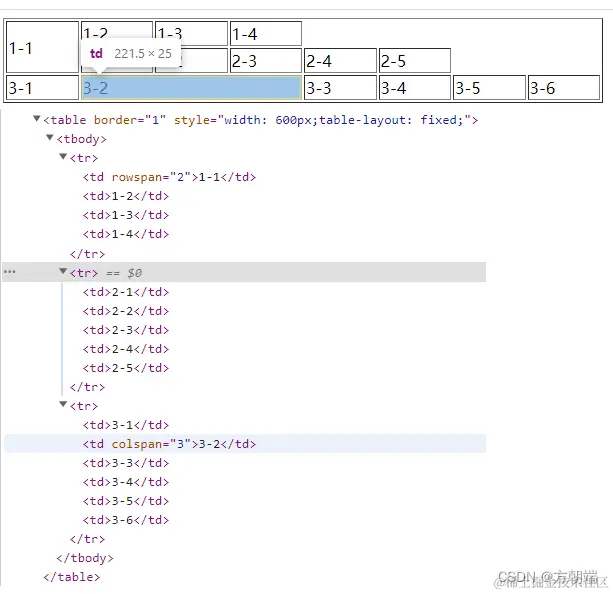Collapse the third tr element triangle

click(x=63, y=404)
